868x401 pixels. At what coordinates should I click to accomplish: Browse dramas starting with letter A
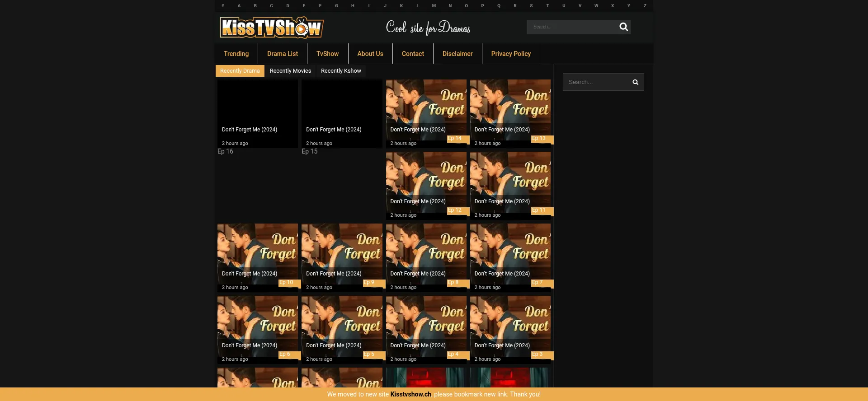click(239, 6)
